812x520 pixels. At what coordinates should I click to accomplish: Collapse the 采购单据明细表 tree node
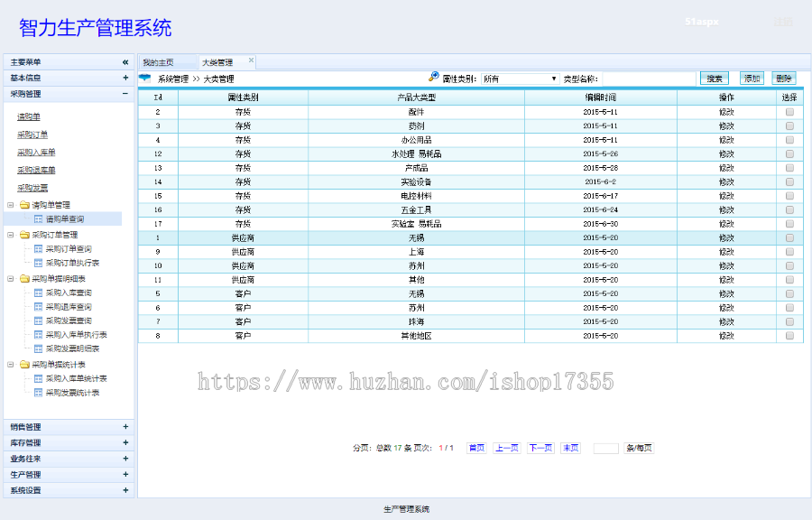click(x=11, y=279)
